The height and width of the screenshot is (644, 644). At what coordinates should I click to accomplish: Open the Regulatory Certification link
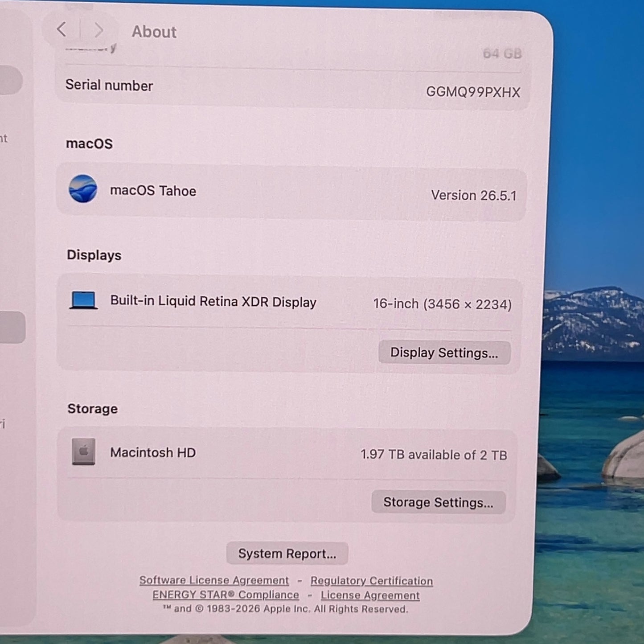point(372,581)
